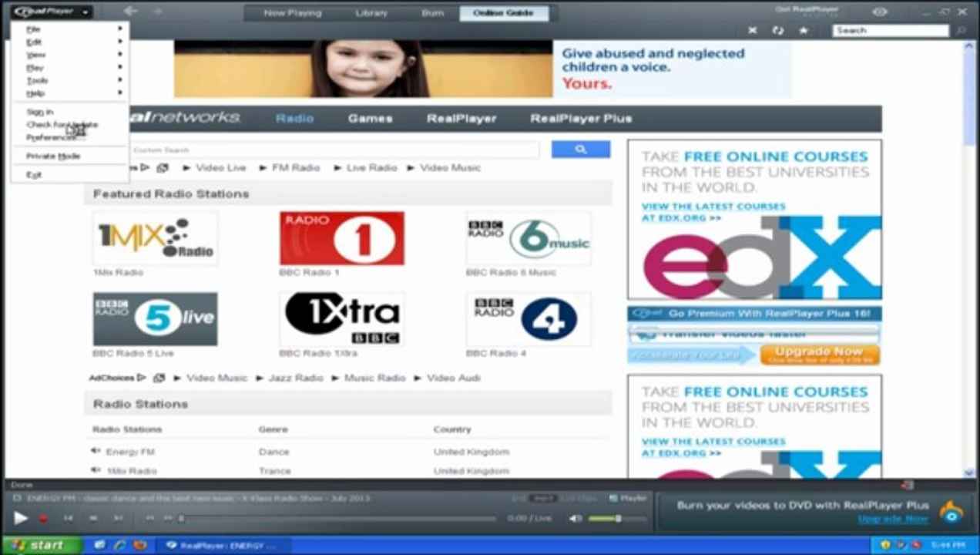Screen dimensions: 980x555
Task: Expand the File submenu
Action: [70, 29]
